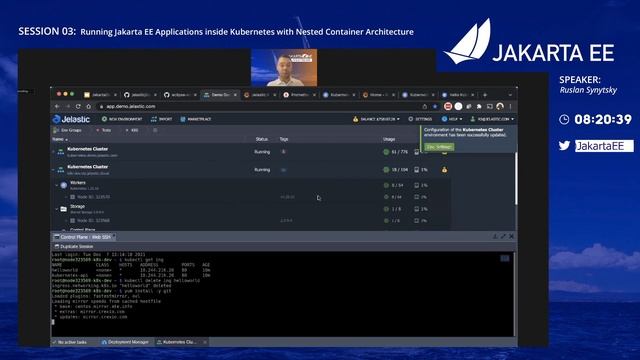Viewport: 640px width, 360px height.
Task: Open the red ad-blocker extension icon
Action: click(448, 107)
